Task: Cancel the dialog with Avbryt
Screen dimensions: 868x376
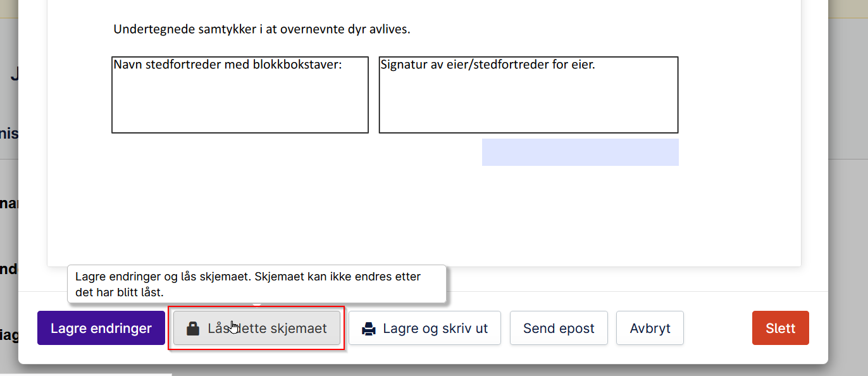Action: 650,328
